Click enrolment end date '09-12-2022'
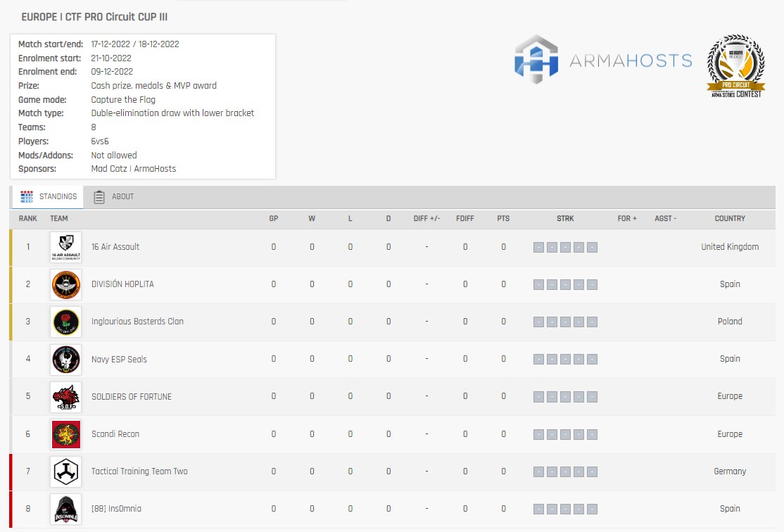This screenshot has width=784, height=532. pyautogui.click(x=112, y=72)
